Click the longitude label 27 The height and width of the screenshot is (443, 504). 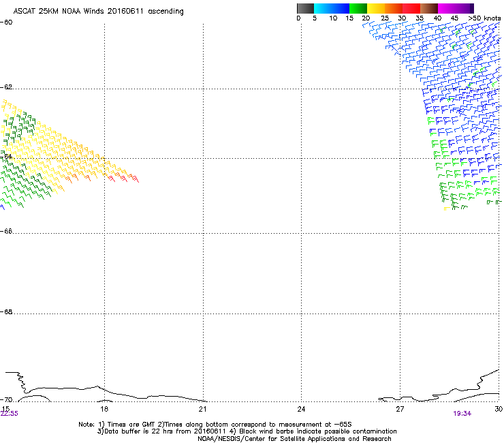click(x=400, y=409)
